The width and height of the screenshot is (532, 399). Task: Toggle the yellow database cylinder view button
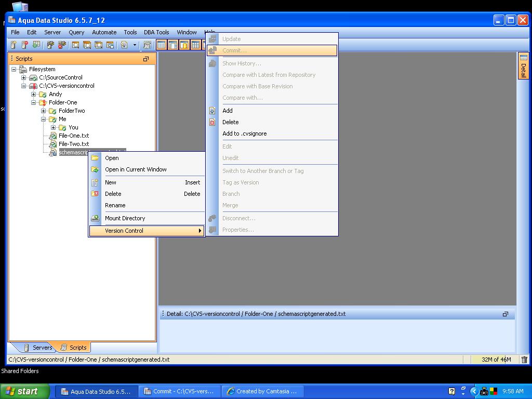184,45
